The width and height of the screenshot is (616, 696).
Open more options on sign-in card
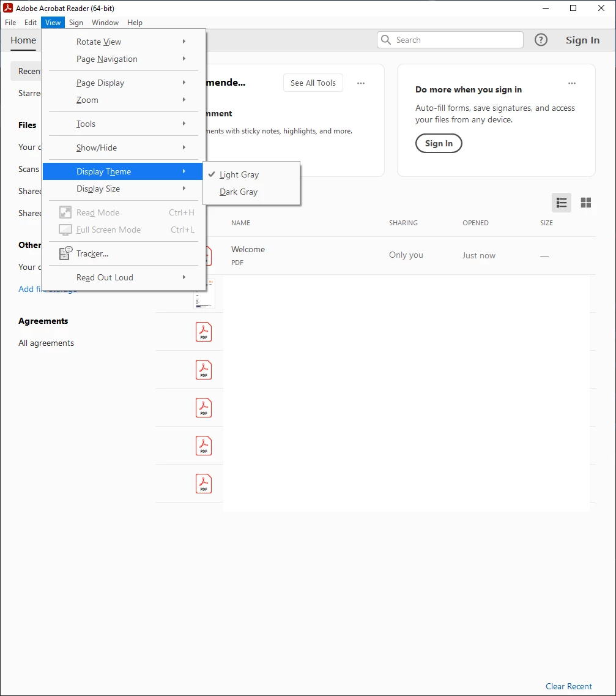coord(572,83)
